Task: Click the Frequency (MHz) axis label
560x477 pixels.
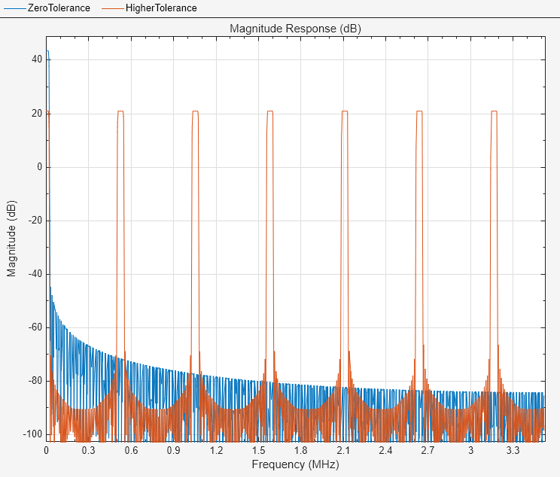Action: click(x=295, y=464)
